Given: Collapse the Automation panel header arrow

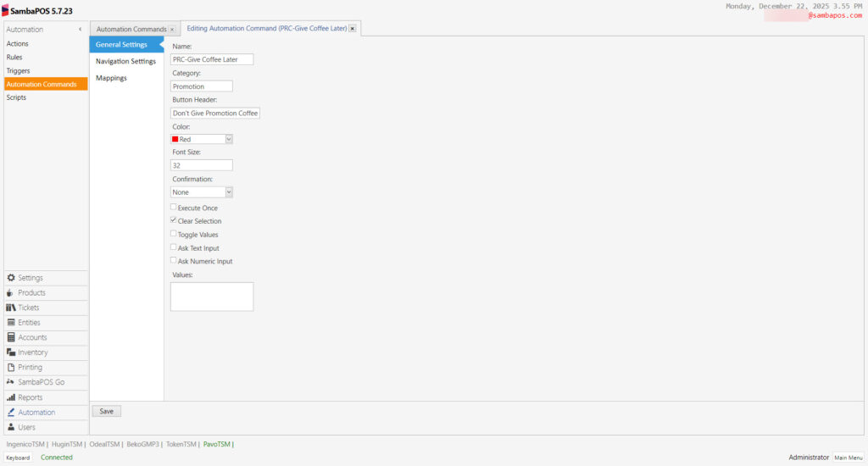Looking at the screenshot, I should 81,30.
